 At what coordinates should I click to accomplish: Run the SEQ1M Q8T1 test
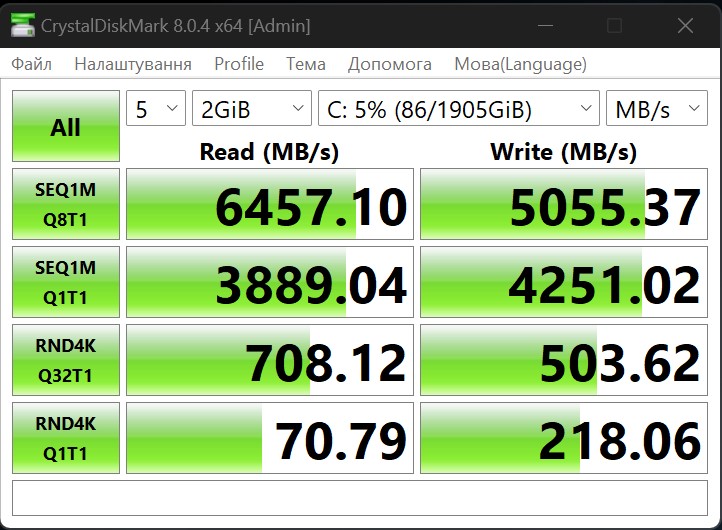coord(66,205)
